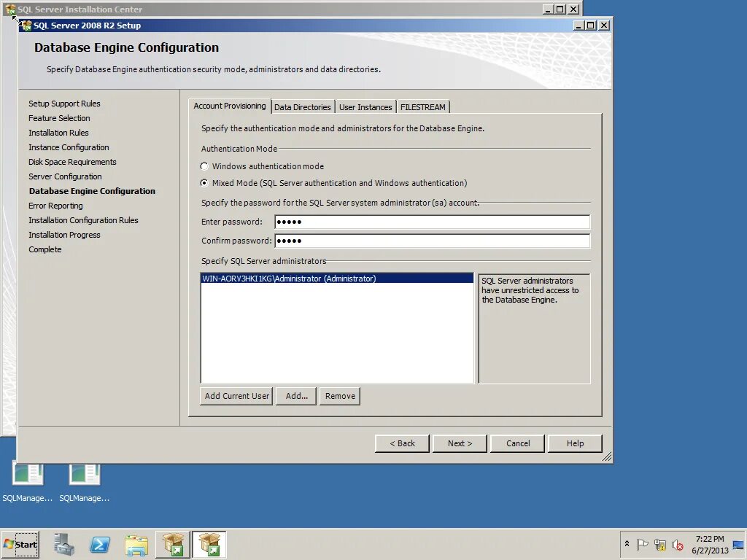
Task: Switch to second SQL Server setup taskbar item
Action: point(209,545)
